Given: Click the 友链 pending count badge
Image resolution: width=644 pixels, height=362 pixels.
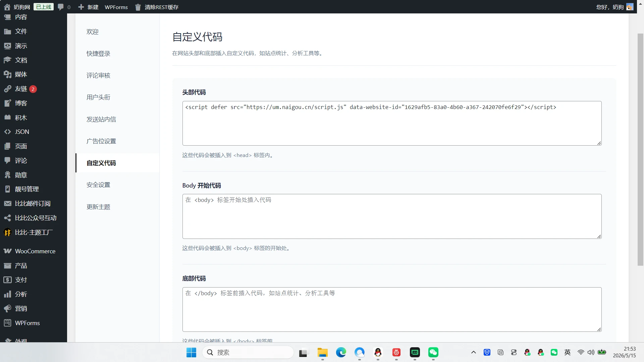Looking at the screenshot, I should point(33,89).
